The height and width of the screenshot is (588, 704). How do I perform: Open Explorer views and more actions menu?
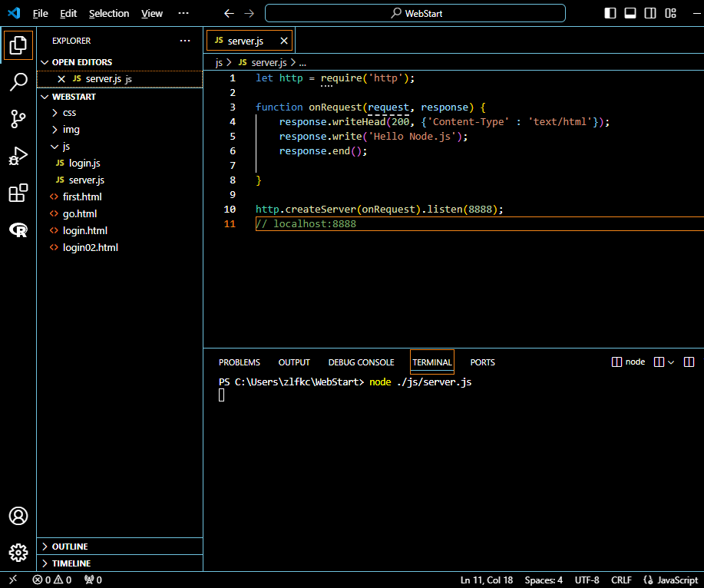coord(185,41)
